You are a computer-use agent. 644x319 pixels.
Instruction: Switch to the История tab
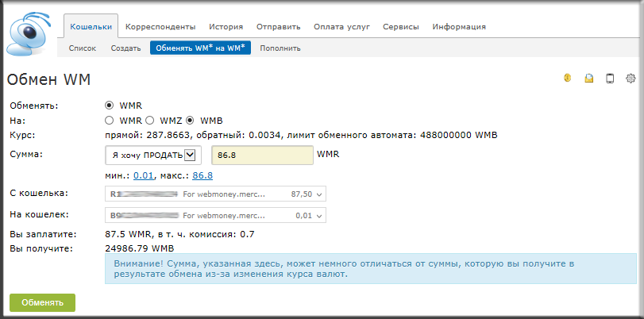tap(226, 27)
